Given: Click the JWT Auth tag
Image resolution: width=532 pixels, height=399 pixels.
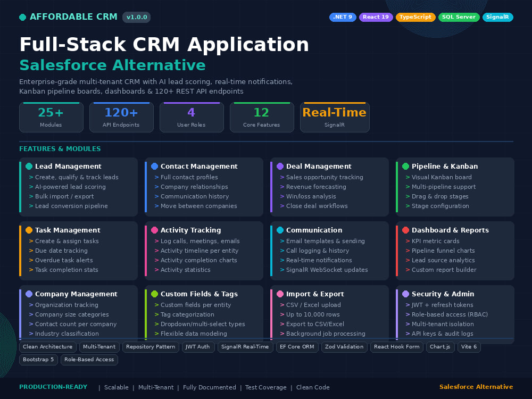Looking at the screenshot, I should [x=198, y=347].
